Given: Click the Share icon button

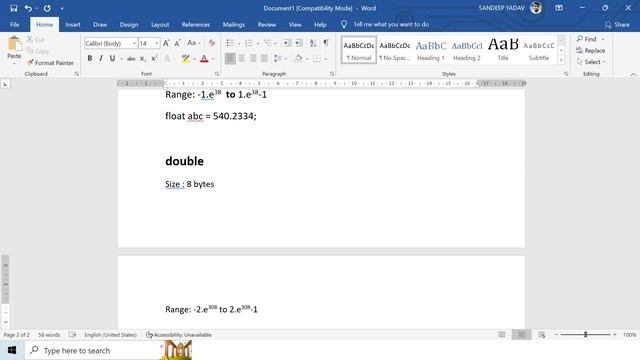Looking at the screenshot, I should coord(617,25).
